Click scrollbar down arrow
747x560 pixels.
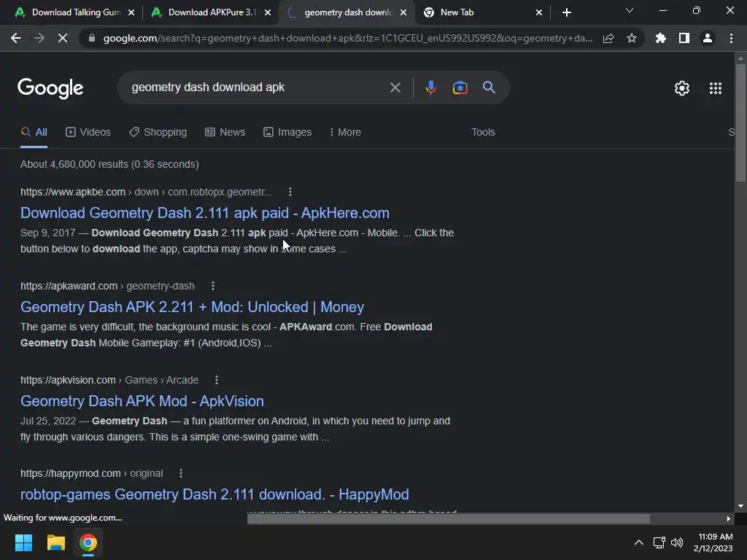click(740, 506)
